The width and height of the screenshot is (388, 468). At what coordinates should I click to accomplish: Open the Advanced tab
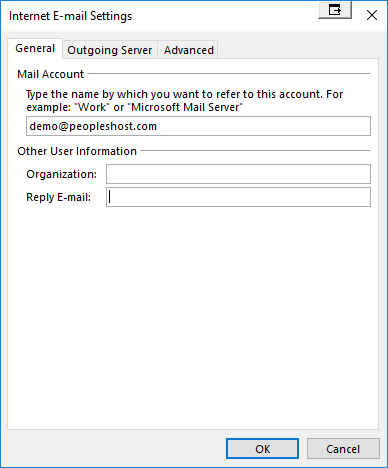188,50
